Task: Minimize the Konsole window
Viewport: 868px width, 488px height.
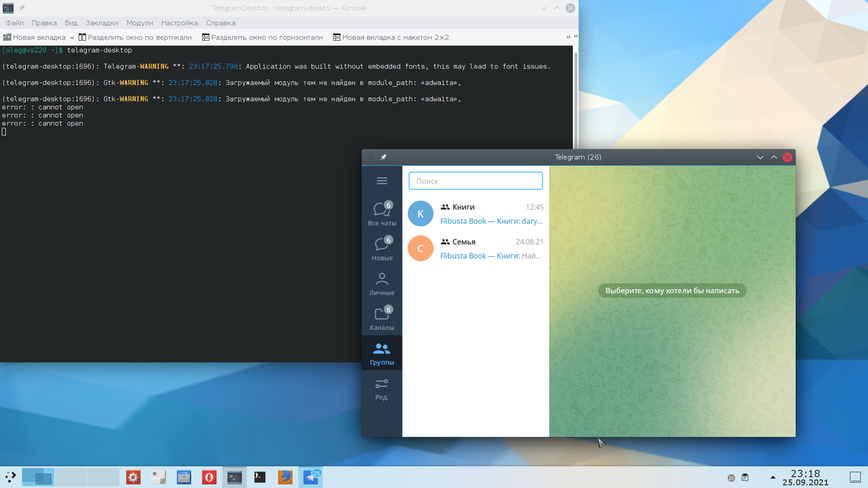Action: (544, 8)
